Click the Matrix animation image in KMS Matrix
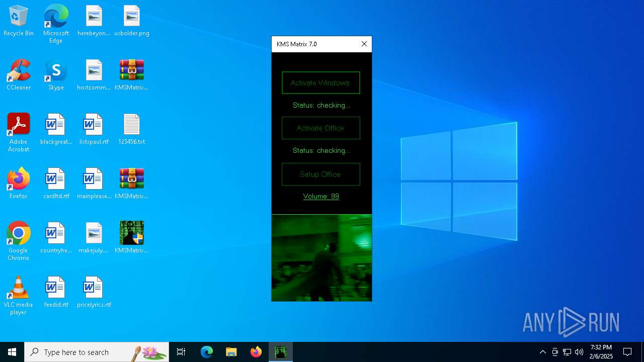Image resolution: width=644 pixels, height=362 pixels. (321, 258)
